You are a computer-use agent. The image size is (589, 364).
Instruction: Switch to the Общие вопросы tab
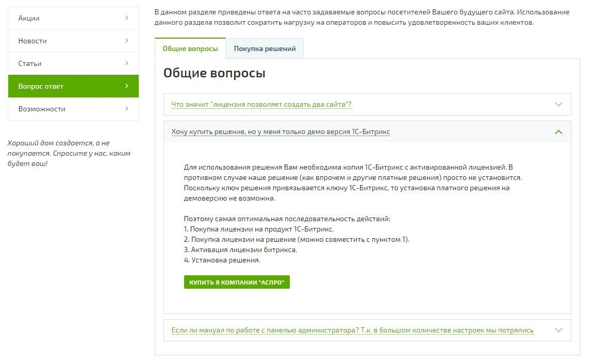click(190, 48)
